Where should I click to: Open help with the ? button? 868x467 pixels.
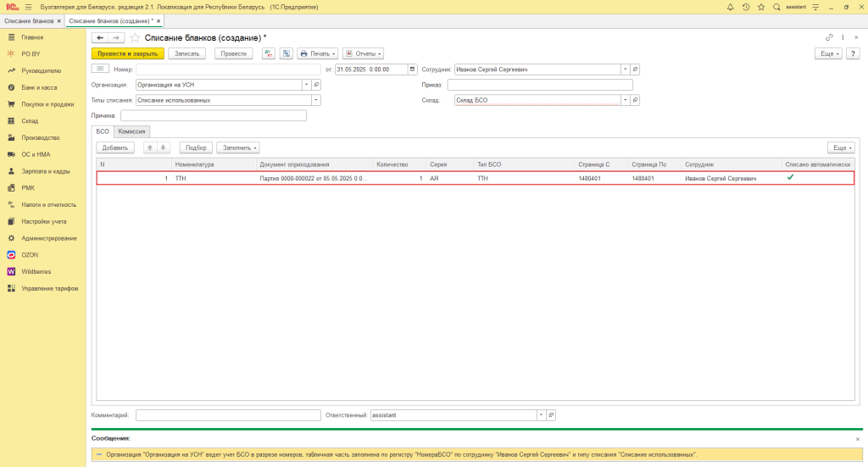pyautogui.click(x=853, y=53)
